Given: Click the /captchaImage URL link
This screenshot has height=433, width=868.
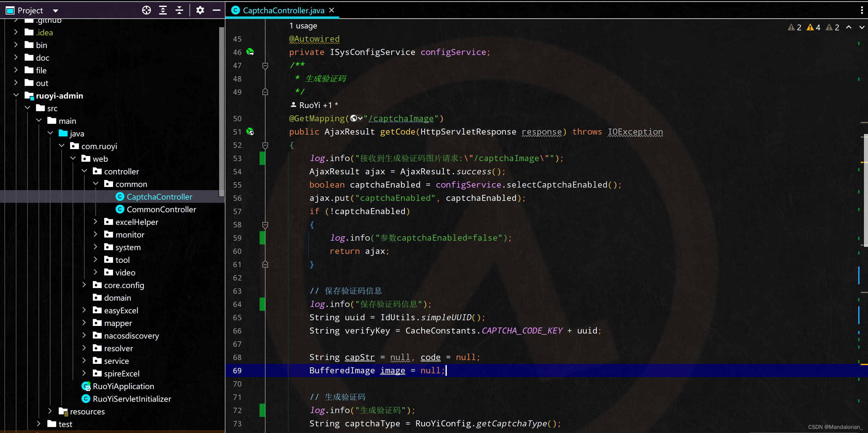Looking at the screenshot, I should coord(401,119).
